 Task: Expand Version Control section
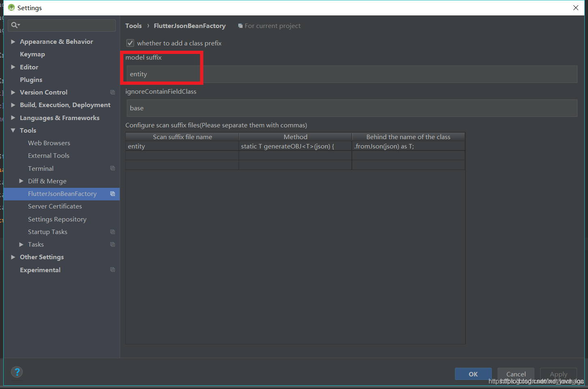pyautogui.click(x=13, y=92)
